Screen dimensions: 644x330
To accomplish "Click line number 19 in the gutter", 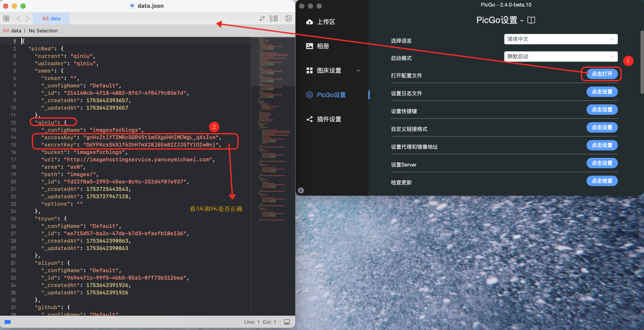I will point(13,174).
